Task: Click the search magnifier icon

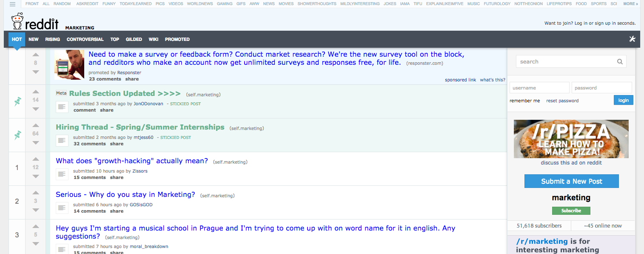Action: (x=620, y=62)
